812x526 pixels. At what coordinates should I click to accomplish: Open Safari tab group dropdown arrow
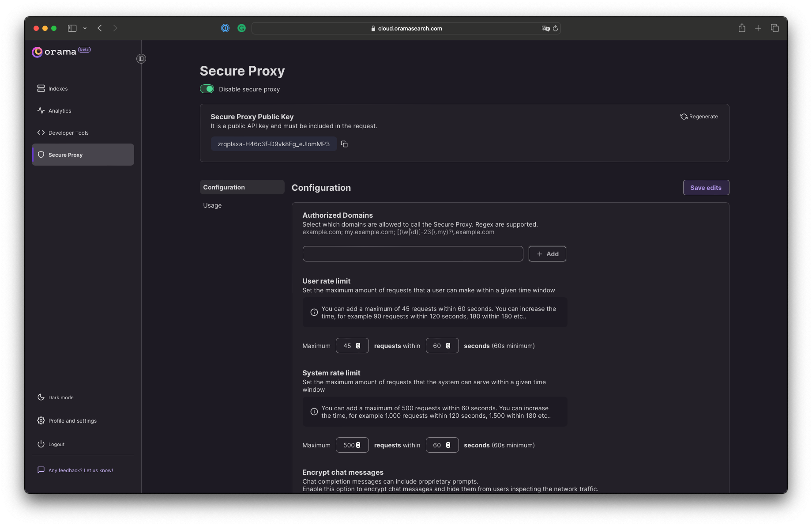click(85, 28)
